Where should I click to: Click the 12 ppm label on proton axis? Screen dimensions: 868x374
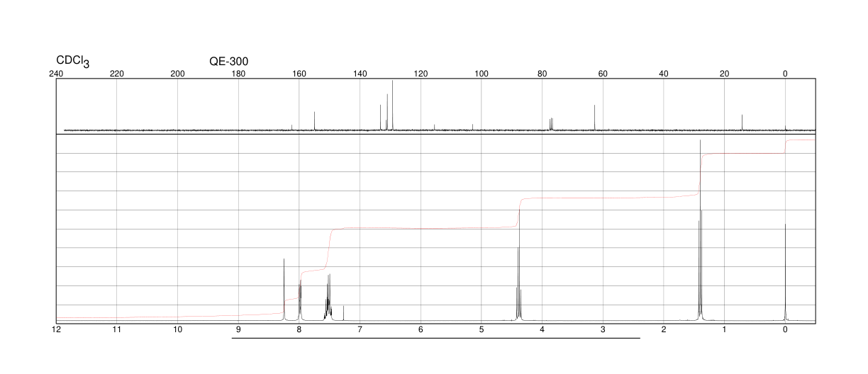click(56, 330)
